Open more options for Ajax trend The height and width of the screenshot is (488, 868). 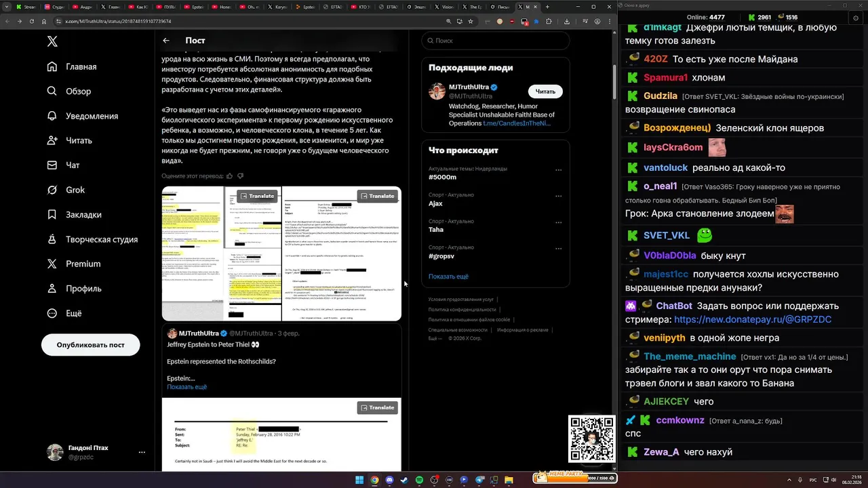pos(559,197)
